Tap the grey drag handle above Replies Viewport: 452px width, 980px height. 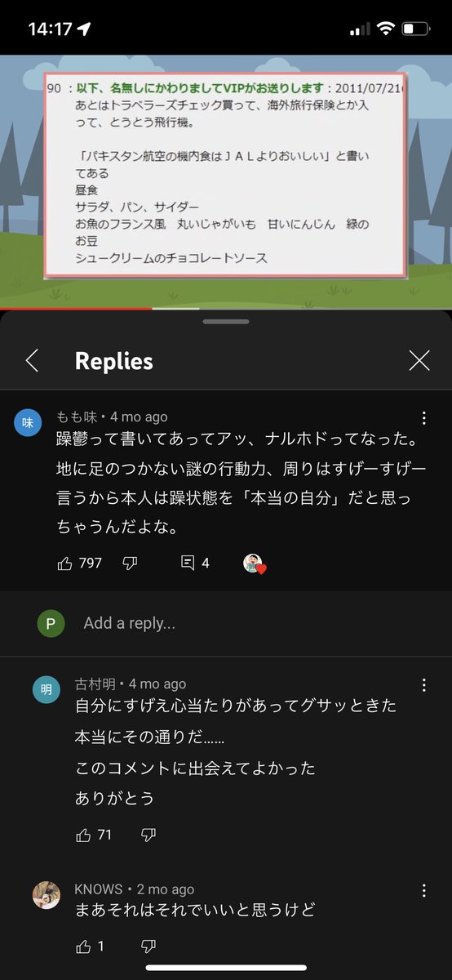[x=226, y=322]
